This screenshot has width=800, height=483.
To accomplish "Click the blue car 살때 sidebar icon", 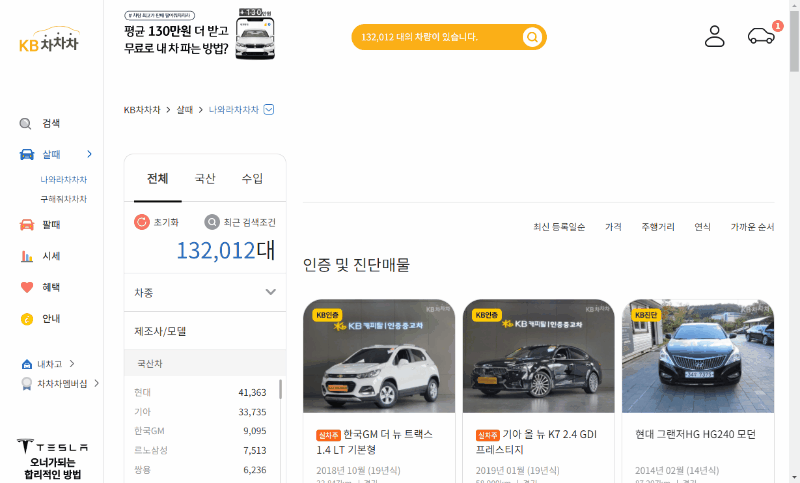I will [x=27, y=154].
